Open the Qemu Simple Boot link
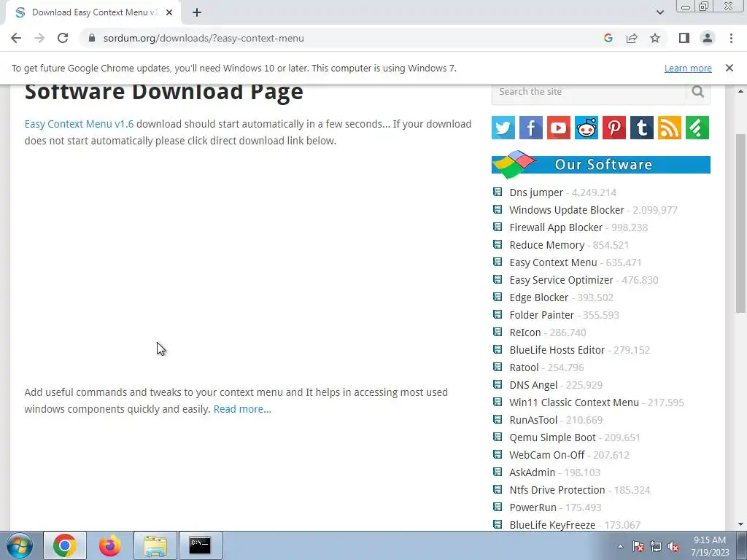Screen dimensions: 747x560 coord(553,437)
